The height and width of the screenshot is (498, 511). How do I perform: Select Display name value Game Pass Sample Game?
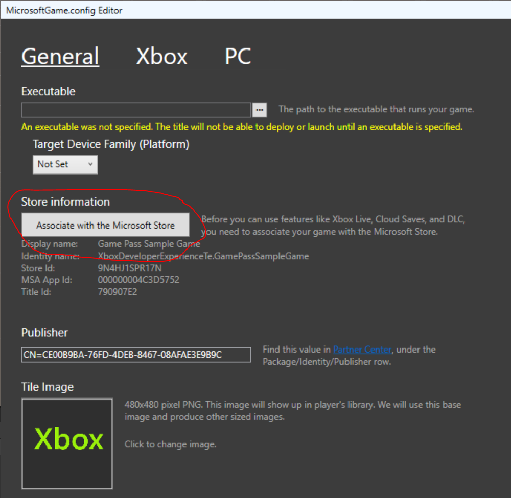click(149, 244)
